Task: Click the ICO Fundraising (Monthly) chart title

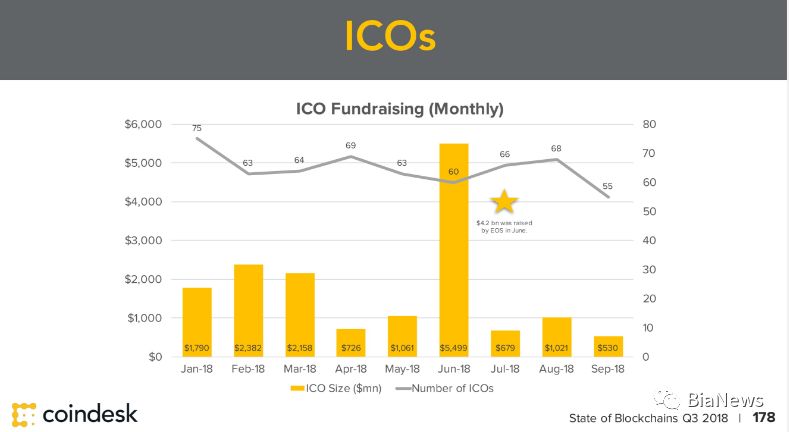Action: (x=399, y=107)
